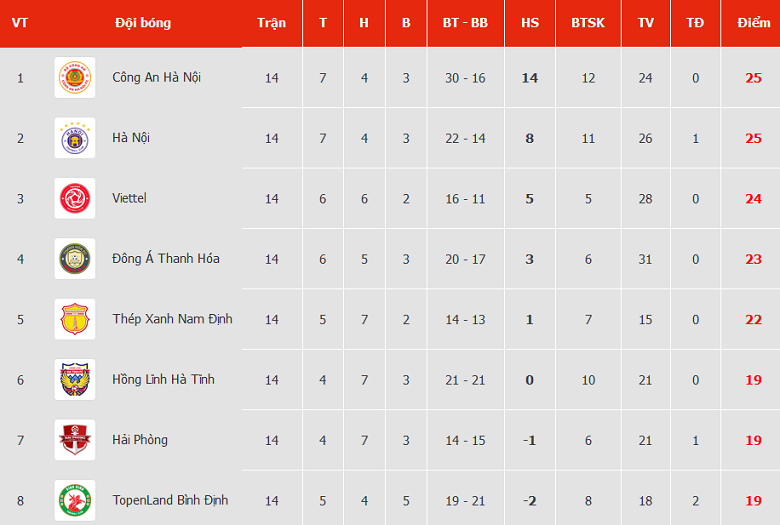
Task: Click the Viettel club logo
Action: [75, 199]
